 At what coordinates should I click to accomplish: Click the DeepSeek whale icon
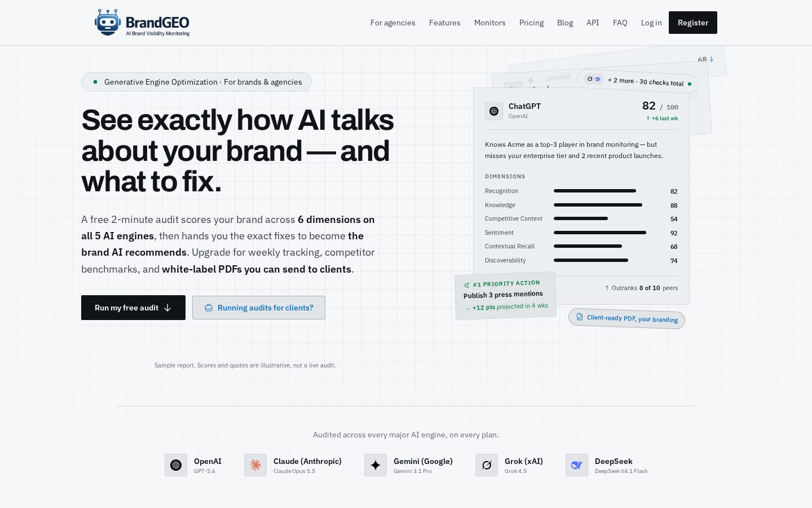(577, 465)
